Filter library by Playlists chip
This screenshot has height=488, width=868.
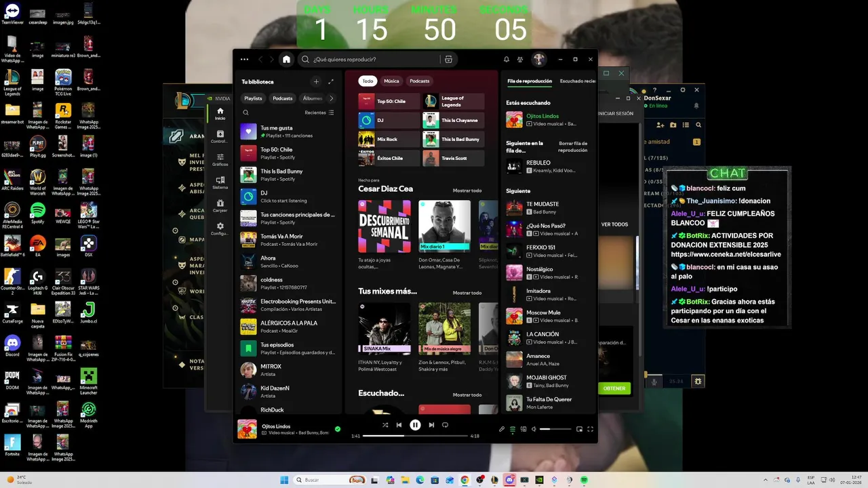click(x=254, y=98)
